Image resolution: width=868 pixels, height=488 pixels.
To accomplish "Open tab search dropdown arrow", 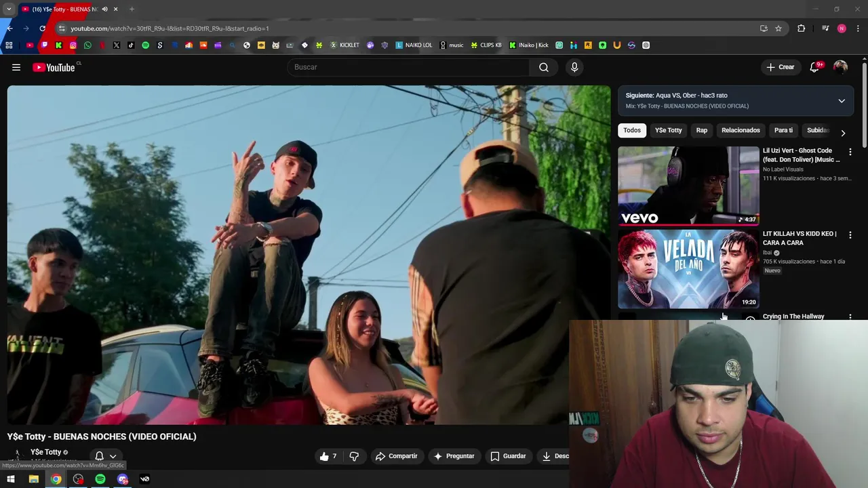I will click(9, 9).
